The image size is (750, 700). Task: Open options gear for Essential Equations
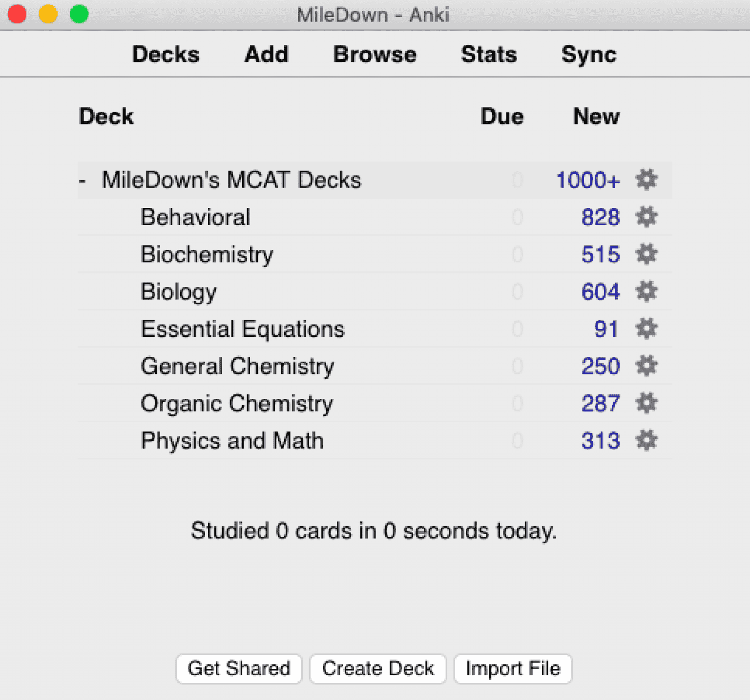646,329
